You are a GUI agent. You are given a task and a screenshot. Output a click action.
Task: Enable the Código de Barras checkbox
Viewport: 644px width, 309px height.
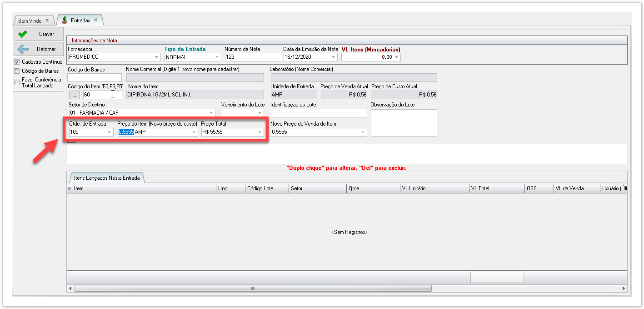click(17, 71)
